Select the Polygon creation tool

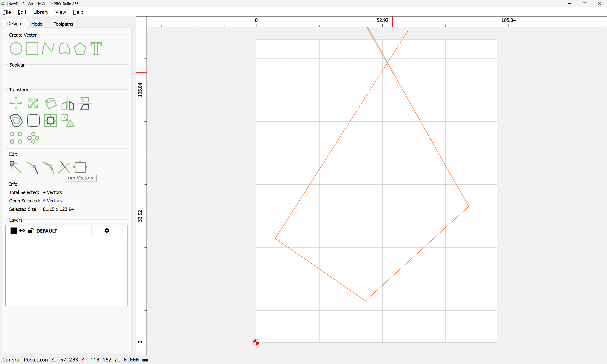(80, 48)
